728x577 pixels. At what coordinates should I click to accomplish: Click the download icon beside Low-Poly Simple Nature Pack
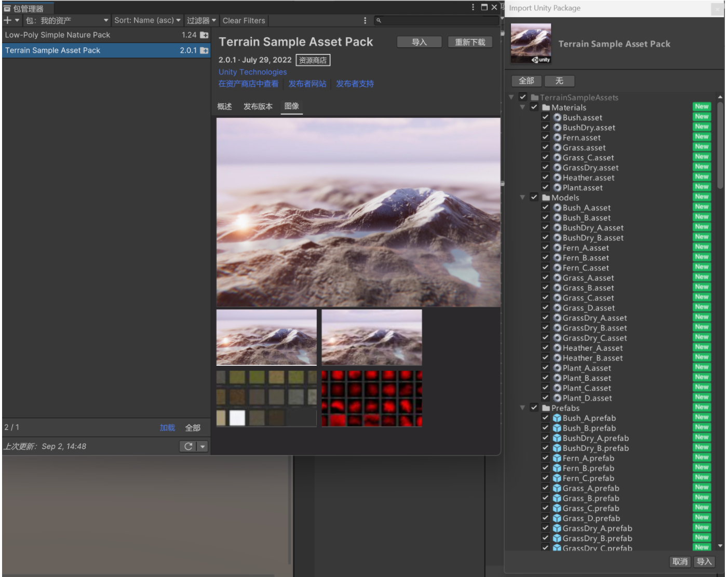(204, 35)
